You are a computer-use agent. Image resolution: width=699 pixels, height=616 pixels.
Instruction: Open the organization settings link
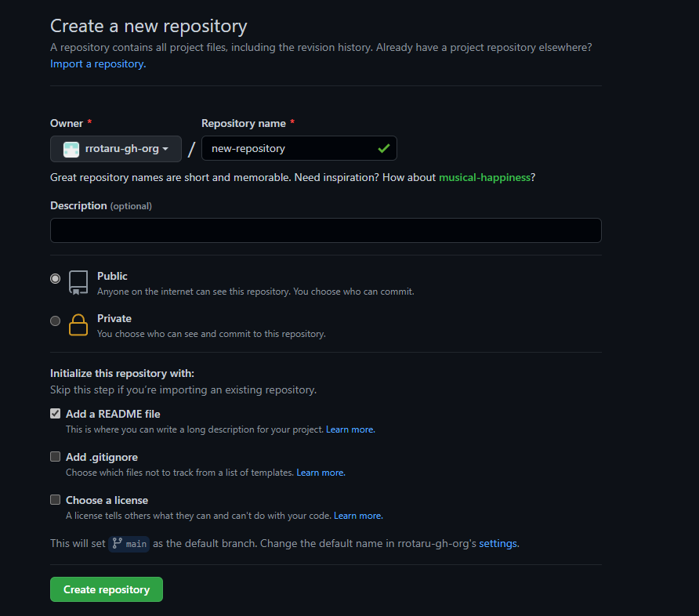click(498, 543)
